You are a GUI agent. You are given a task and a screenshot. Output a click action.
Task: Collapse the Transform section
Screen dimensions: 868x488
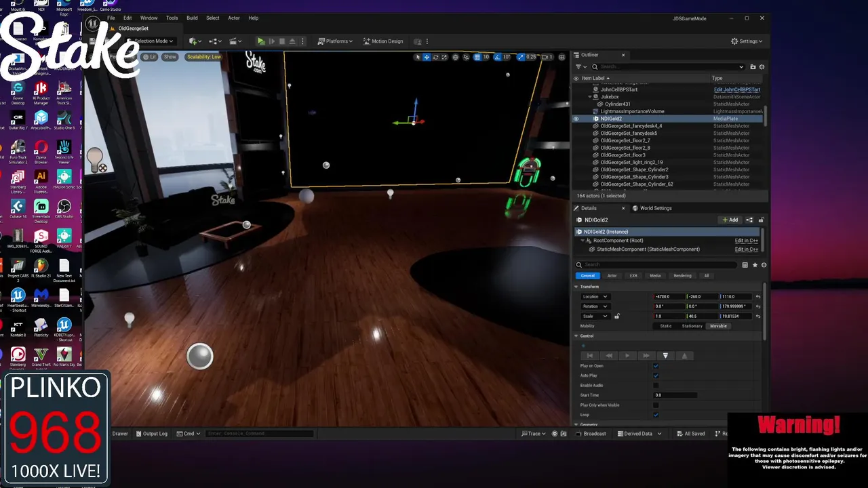pyautogui.click(x=576, y=287)
